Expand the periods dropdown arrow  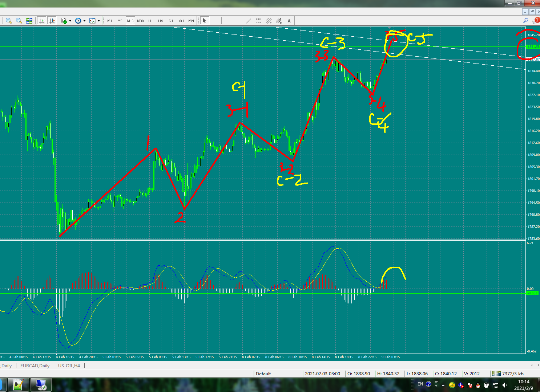point(84,21)
